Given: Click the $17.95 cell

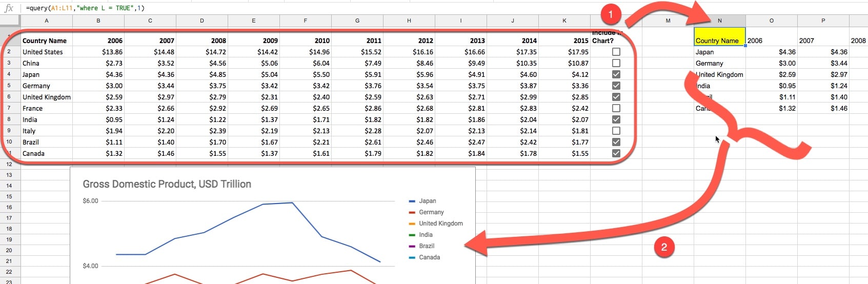Looking at the screenshot, I should click(x=564, y=52).
